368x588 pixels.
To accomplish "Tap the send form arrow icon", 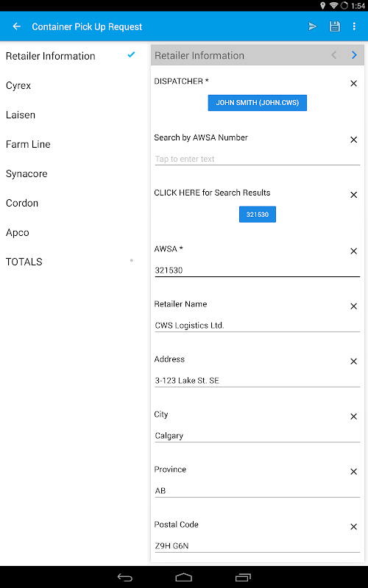I will click(x=312, y=26).
